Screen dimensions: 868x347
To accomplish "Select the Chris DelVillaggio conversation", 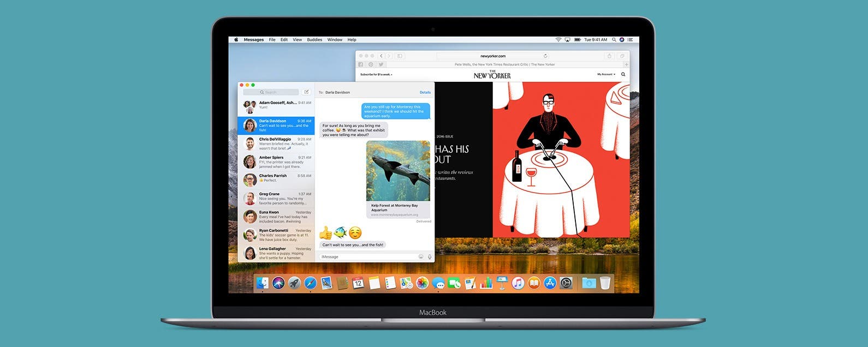I will pyautogui.click(x=276, y=143).
